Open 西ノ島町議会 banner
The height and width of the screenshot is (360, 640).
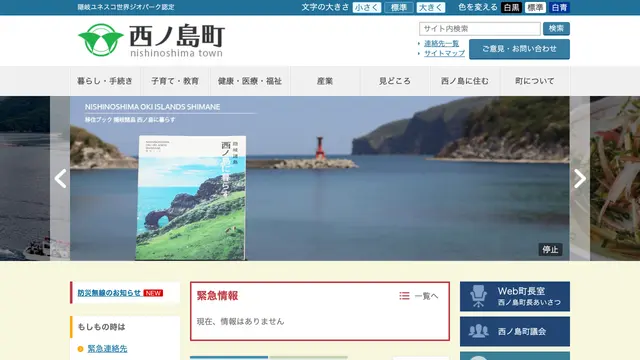[x=515, y=331]
